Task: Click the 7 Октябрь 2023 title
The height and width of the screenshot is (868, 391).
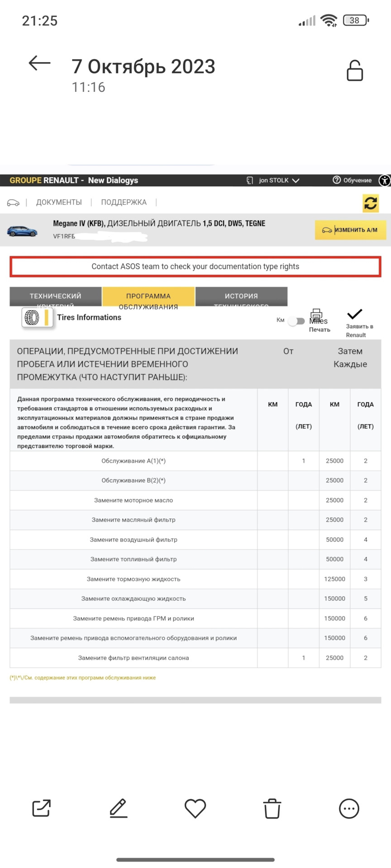Action: 143,66
